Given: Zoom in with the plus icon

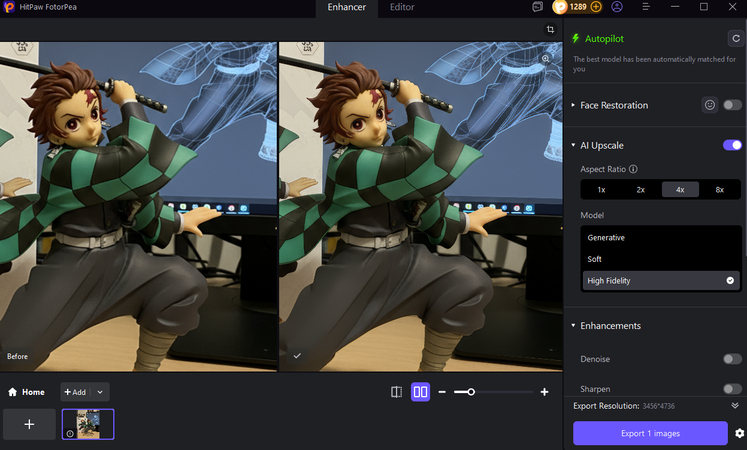Looking at the screenshot, I should click(x=545, y=392).
